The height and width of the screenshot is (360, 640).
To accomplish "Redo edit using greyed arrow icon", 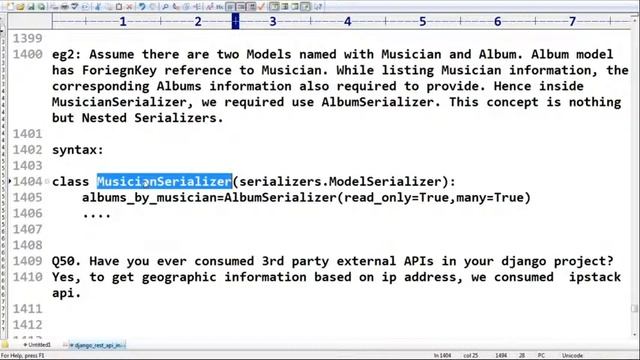I will click(153, 7).
